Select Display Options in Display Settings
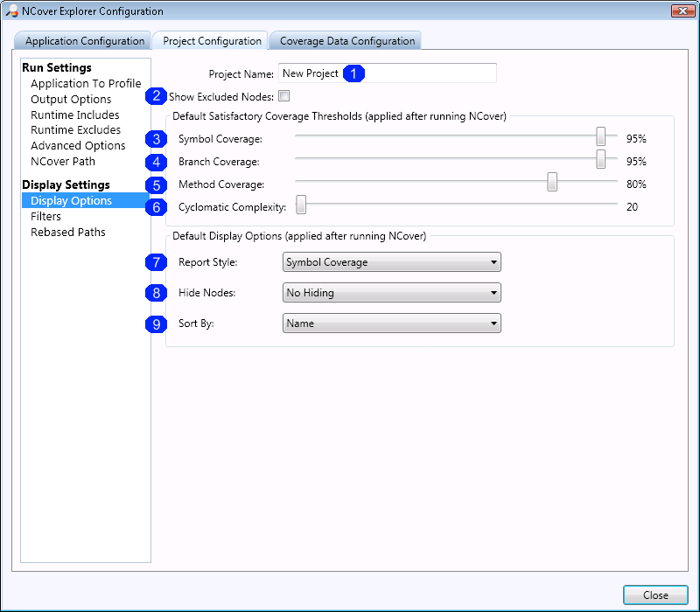700x612 pixels. [85, 200]
